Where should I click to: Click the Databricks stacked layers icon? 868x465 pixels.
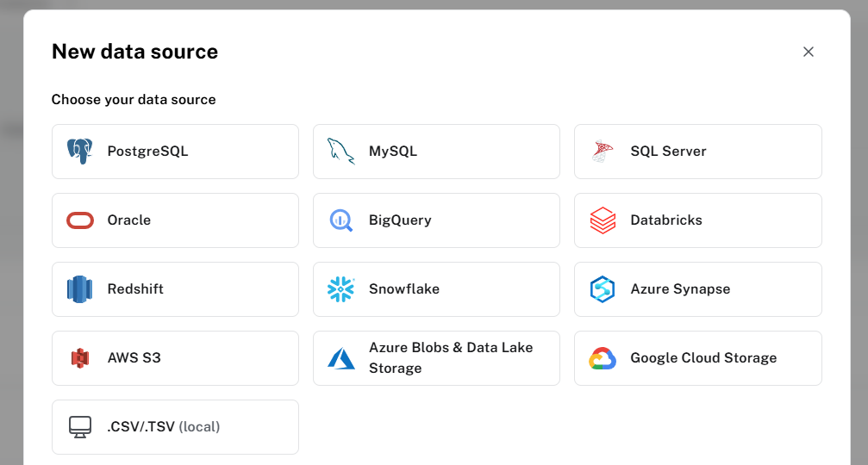coord(603,220)
